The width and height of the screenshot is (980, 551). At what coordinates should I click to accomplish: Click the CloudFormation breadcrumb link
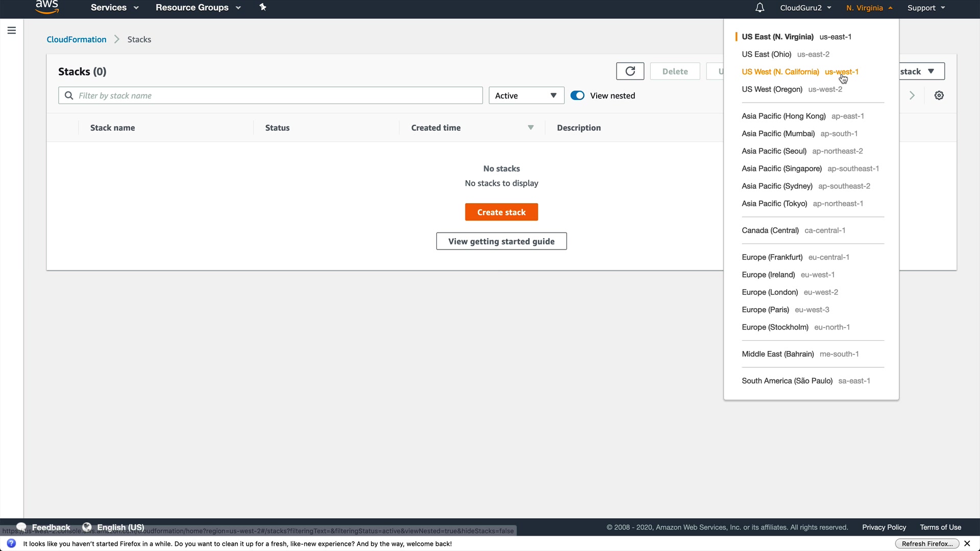point(77,39)
